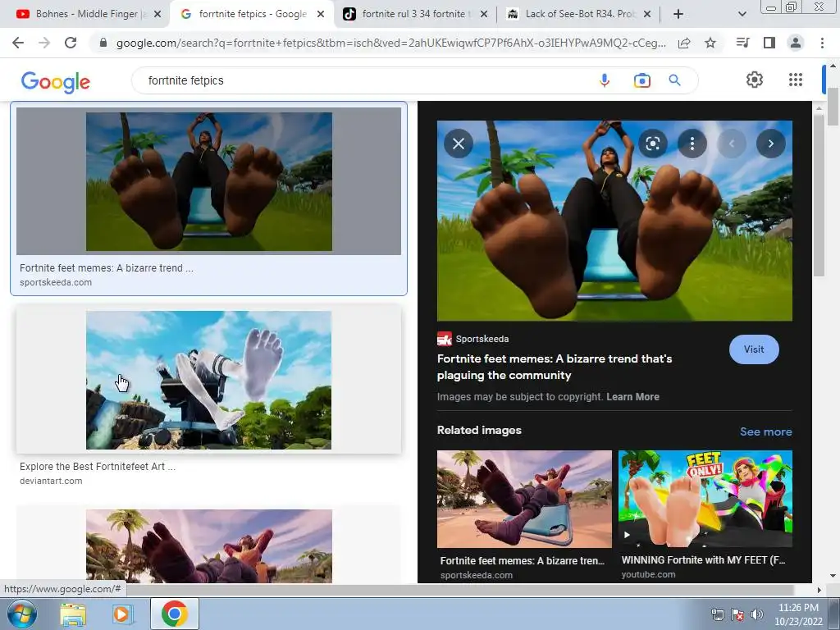Bookmark this page with the star icon
The width and height of the screenshot is (840, 630).
click(710, 43)
